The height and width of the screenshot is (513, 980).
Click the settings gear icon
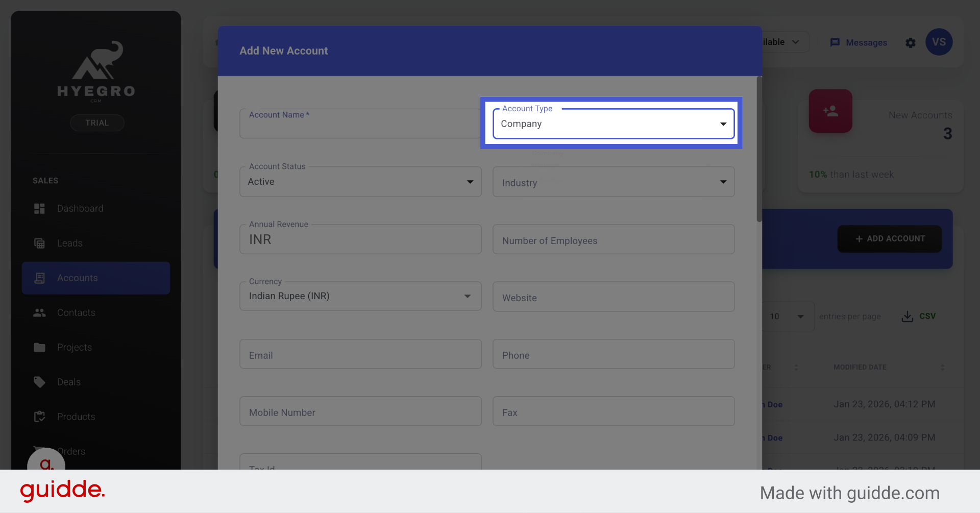[x=911, y=43]
